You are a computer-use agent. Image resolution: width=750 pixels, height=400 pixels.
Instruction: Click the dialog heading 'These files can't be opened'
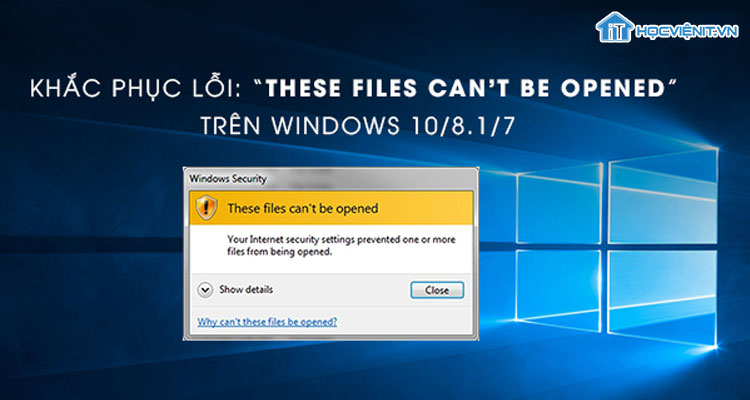click(x=303, y=209)
